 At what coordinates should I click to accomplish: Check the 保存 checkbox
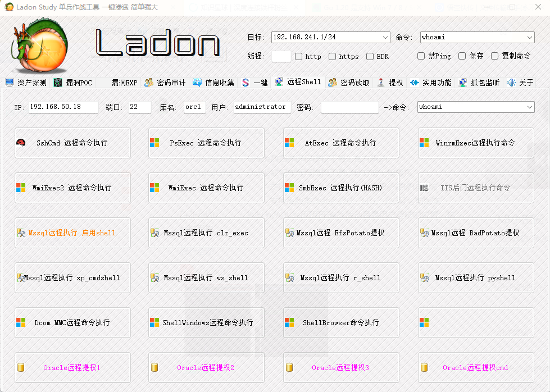click(x=462, y=56)
